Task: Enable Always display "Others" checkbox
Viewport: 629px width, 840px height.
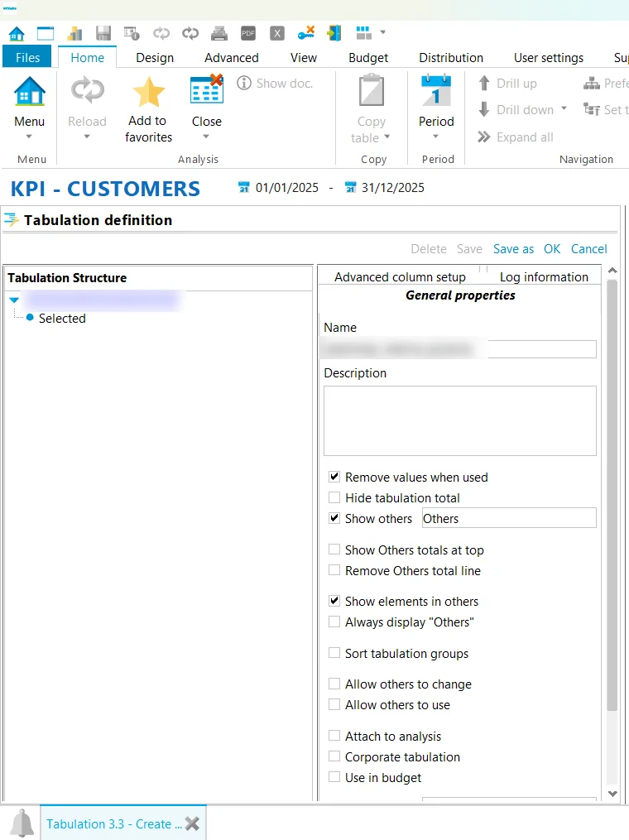Action: [x=334, y=622]
